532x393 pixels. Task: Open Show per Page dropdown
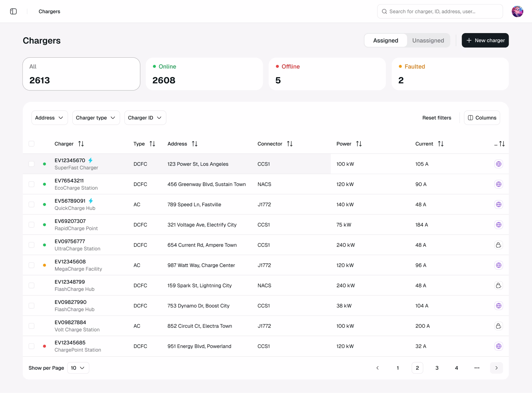pyautogui.click(x=78, y=368)
